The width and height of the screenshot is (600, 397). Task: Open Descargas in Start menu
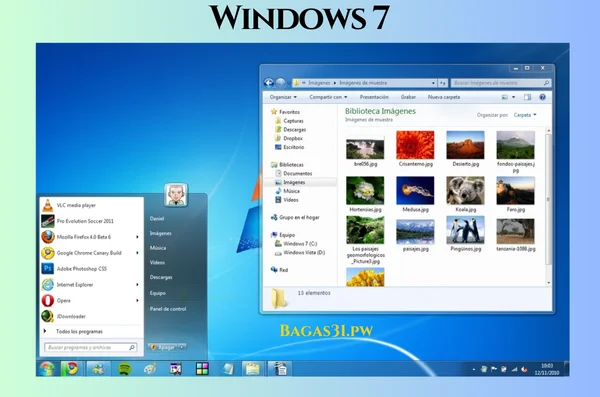pos(161,277)
